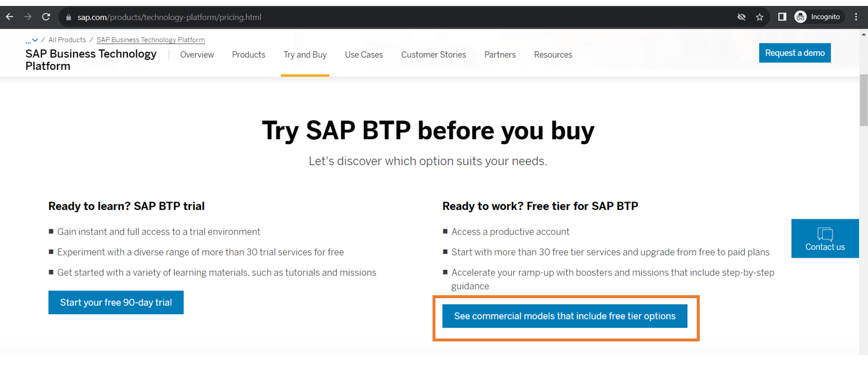Click the lock icon in address bar
The height and width of the screenshot is (377, 868).
(x=69, y=17)
